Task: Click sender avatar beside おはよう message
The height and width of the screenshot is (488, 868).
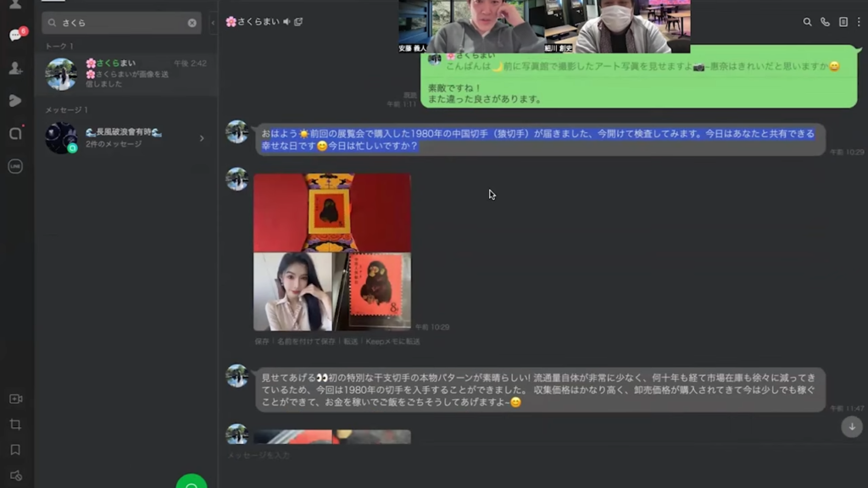Action: (237, 132)
